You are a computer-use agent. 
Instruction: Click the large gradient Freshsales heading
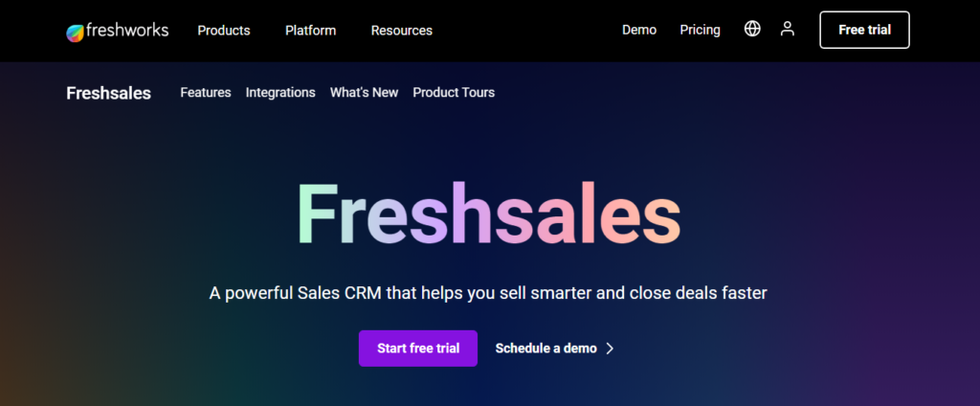click(489, 213)
